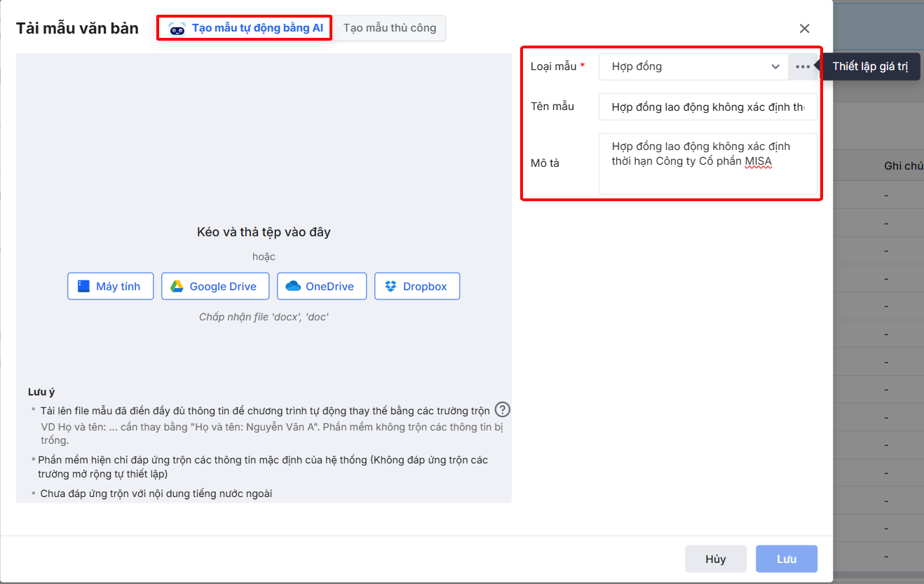Choose Dropbox as upload source

coord(417,286)
